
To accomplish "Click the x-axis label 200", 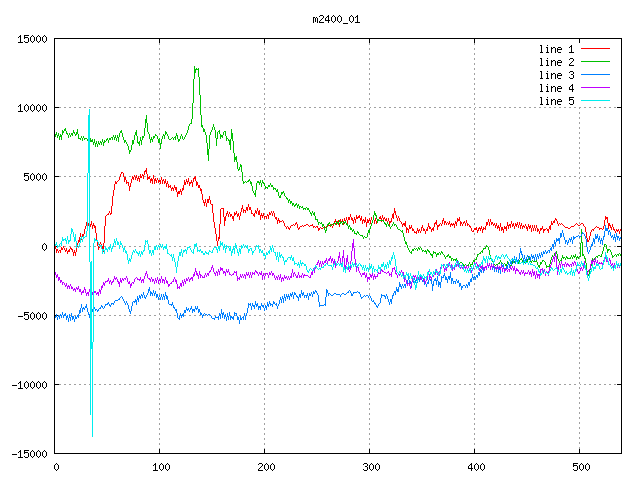I will click(x=266, y=467).
